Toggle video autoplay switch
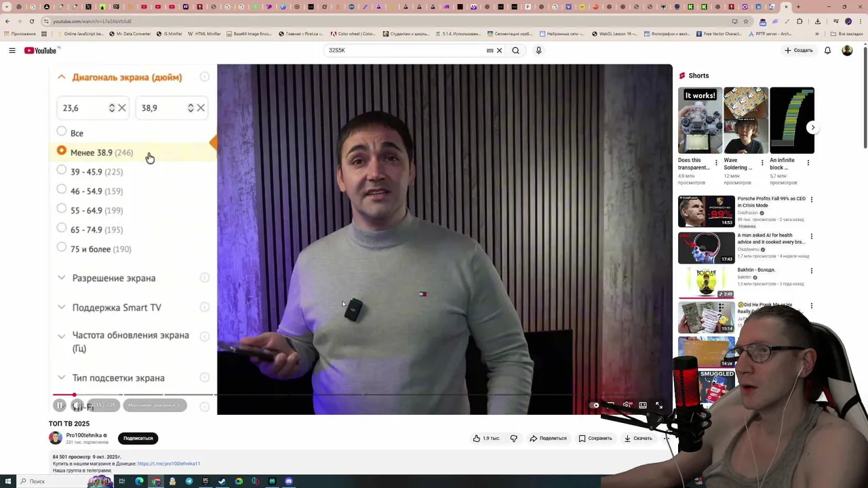This screenshot has width=868, height=488. (x=595, y=405)
